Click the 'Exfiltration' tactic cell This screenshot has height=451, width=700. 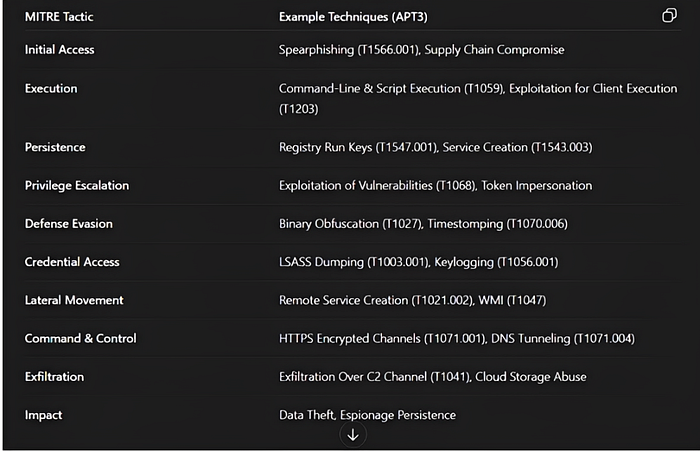[x=54, y=376]
